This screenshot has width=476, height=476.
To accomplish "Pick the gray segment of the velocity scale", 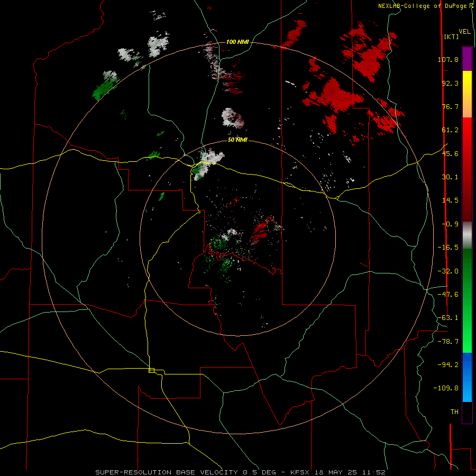I will [467, 235].
